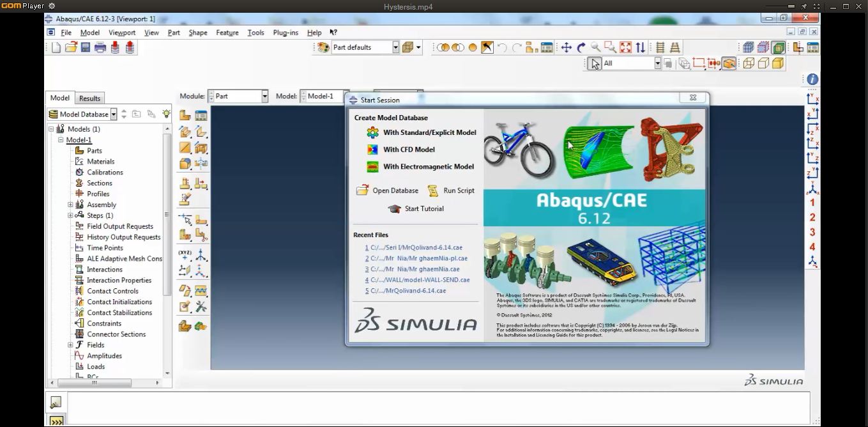Create model With CFD Model
This screenshot has width=868, height=427.
(x=400, y=150)
